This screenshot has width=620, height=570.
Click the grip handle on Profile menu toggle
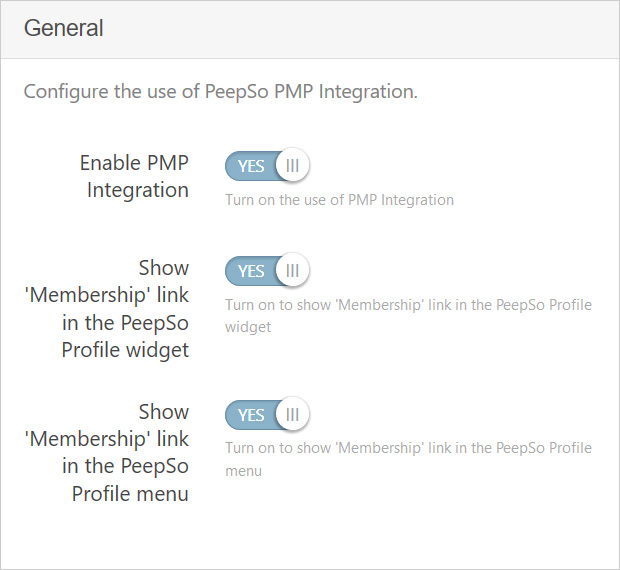(x=292, y=415)
